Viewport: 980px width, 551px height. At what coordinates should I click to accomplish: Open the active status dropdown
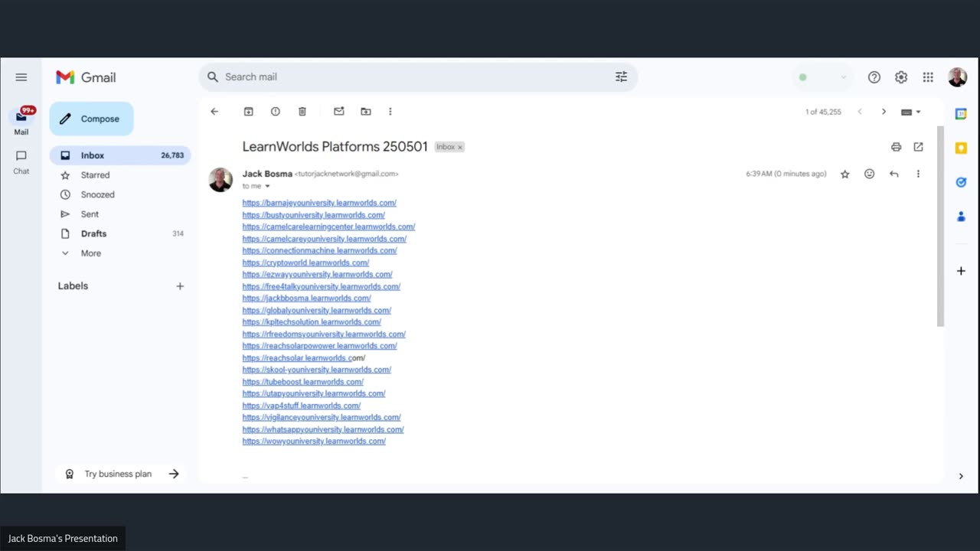tap(822, 77)
